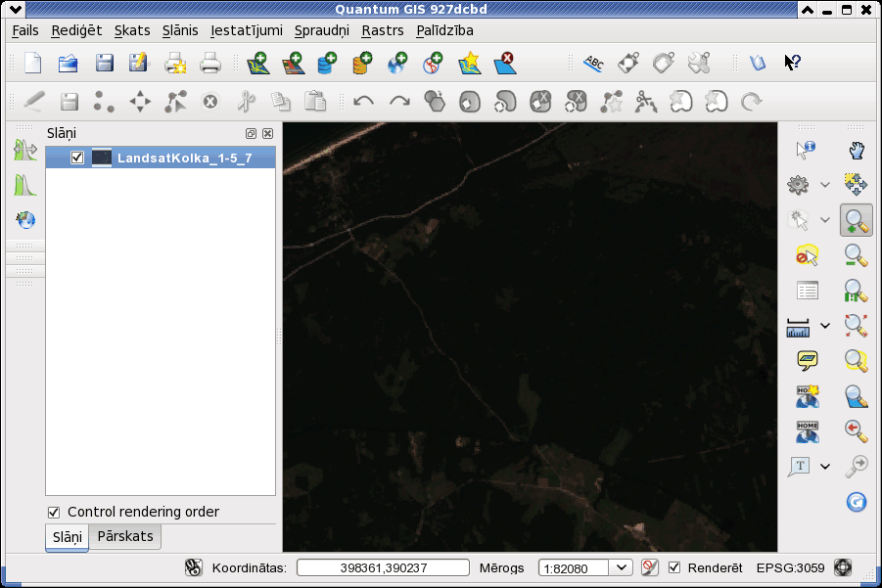Remove layer icon with red X

(504, 63)
